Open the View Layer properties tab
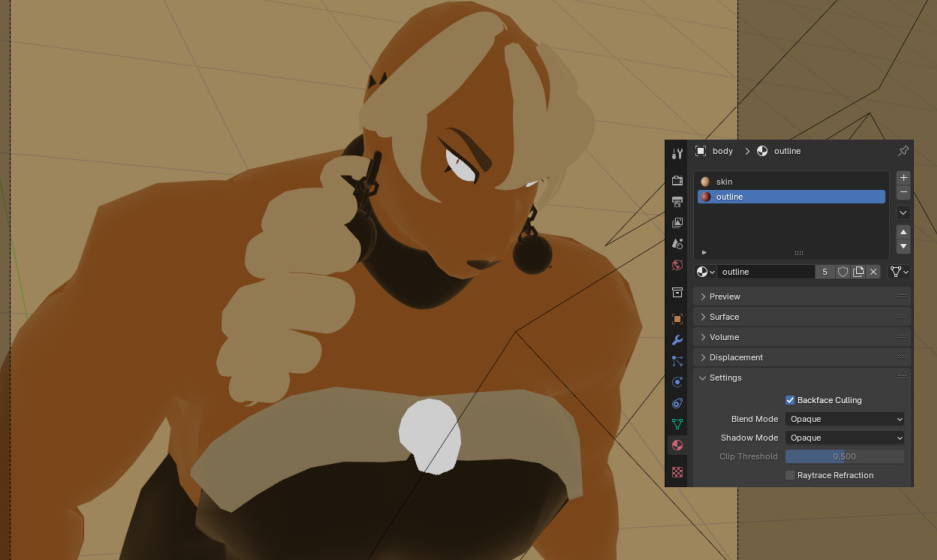 pos(677,222)
